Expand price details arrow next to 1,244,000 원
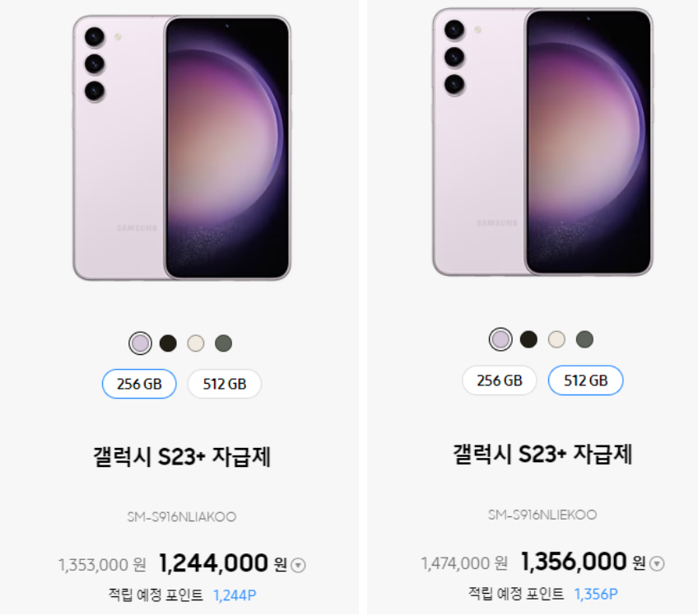 (x=298, y=565)
